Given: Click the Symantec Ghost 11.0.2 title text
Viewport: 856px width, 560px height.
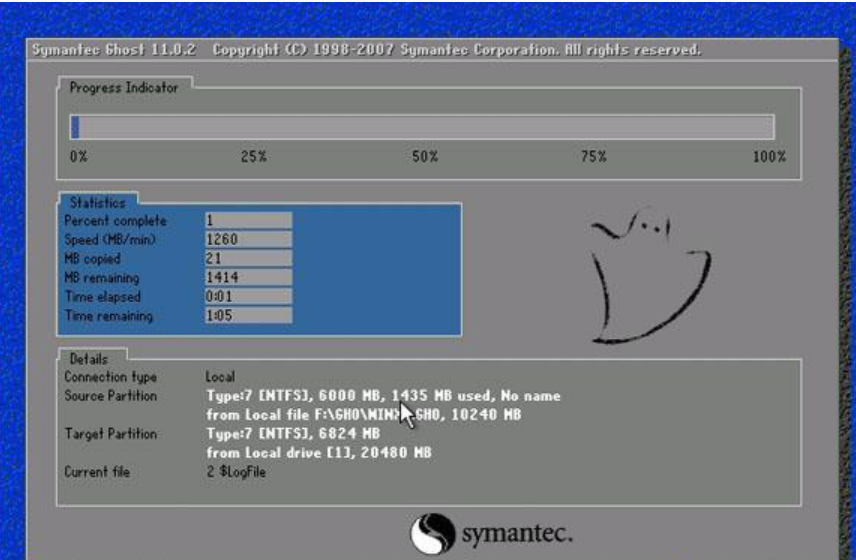Looking at the screenshot, I should pos(114,50).
